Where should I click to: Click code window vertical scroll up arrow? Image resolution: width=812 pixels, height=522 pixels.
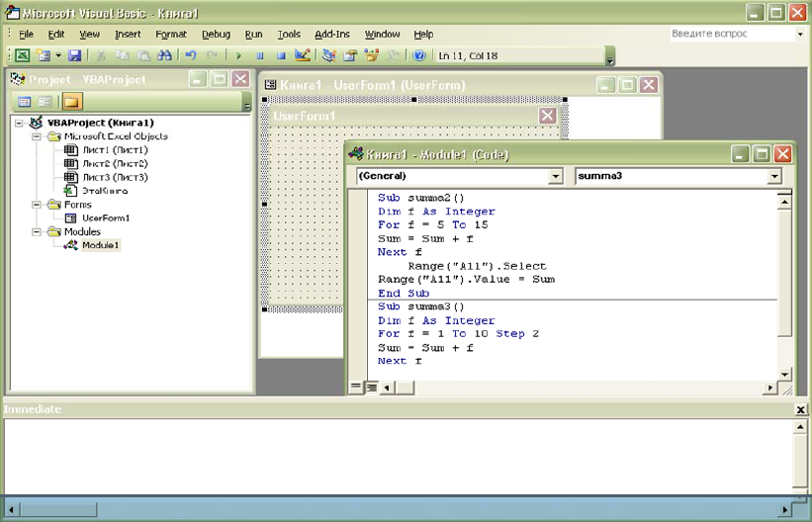click(x=784, y=201)
